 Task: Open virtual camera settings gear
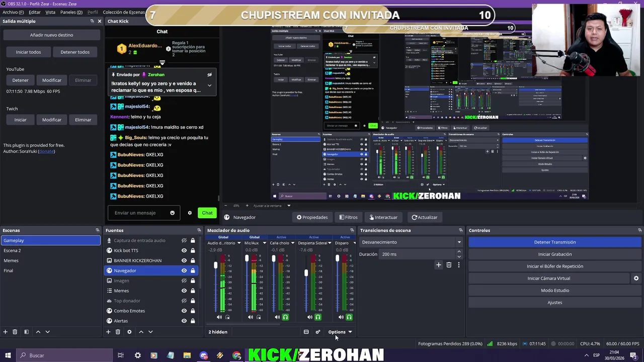636,278
